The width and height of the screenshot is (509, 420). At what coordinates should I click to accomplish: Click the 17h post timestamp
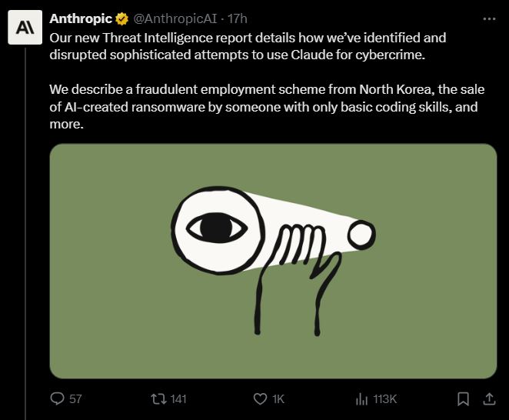[238, 18]
